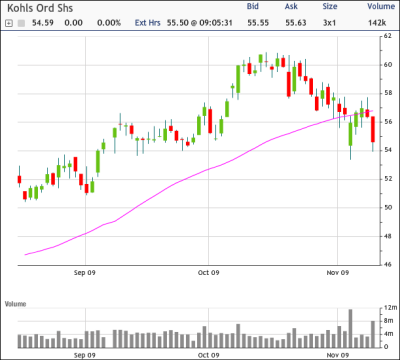Click the 60 price axis label
Image resolution: width=400 pixels, height=360 pixels.
[x=388, y=65]
